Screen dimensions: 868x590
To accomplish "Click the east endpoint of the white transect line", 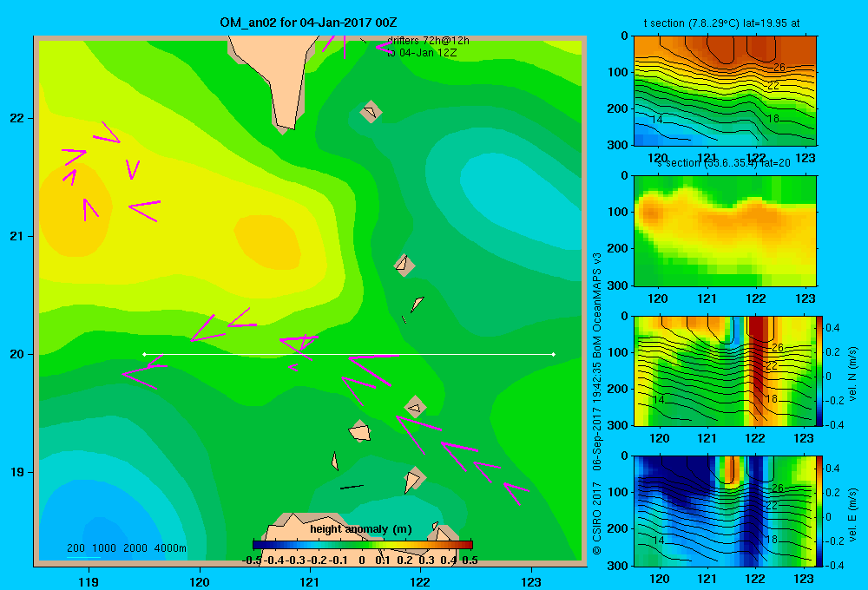I will pyautogui.click(x=554, y=354).
